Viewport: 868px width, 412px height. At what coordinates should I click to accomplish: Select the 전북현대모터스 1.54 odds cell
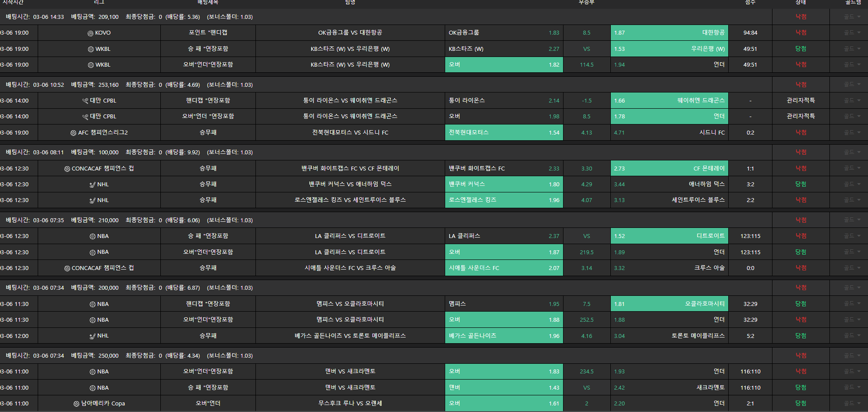(x=503, y=132)
